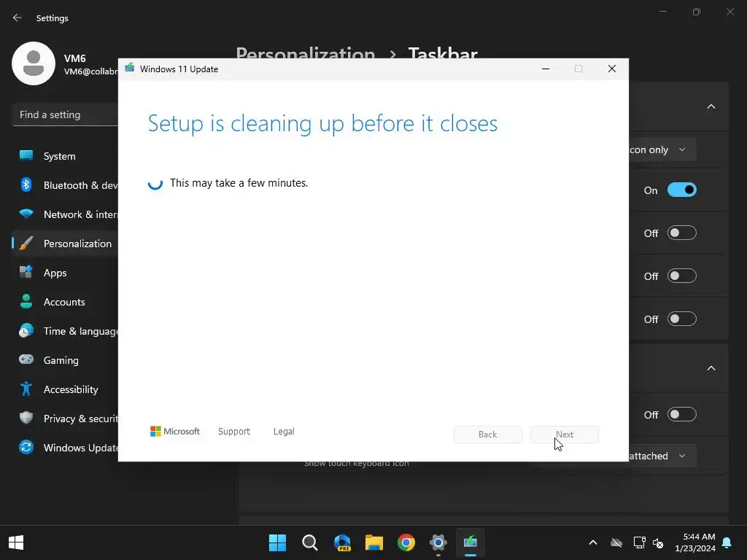Minimize the Windows 11 Update dialog
This screenshot has height=560, width=747.
point(546,69)
